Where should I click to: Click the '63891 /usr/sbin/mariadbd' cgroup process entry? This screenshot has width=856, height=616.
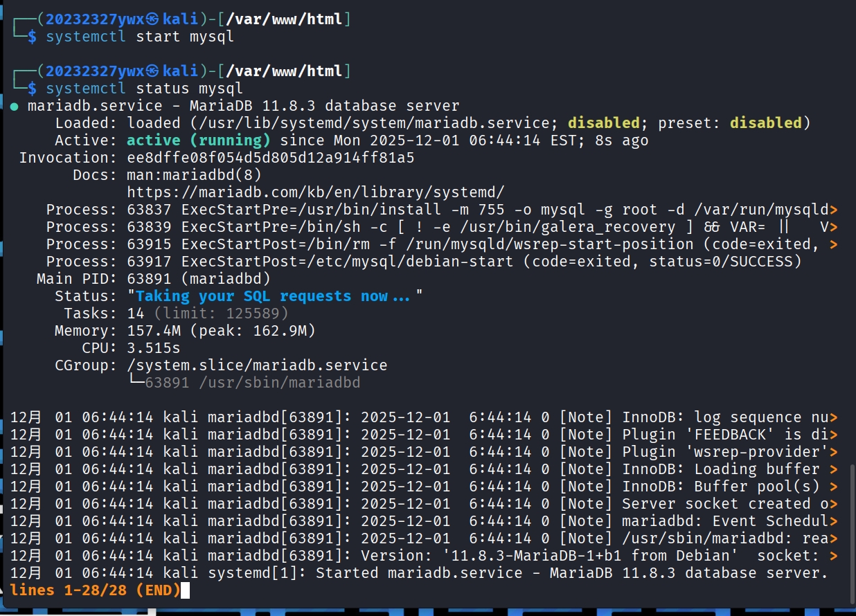253,383
